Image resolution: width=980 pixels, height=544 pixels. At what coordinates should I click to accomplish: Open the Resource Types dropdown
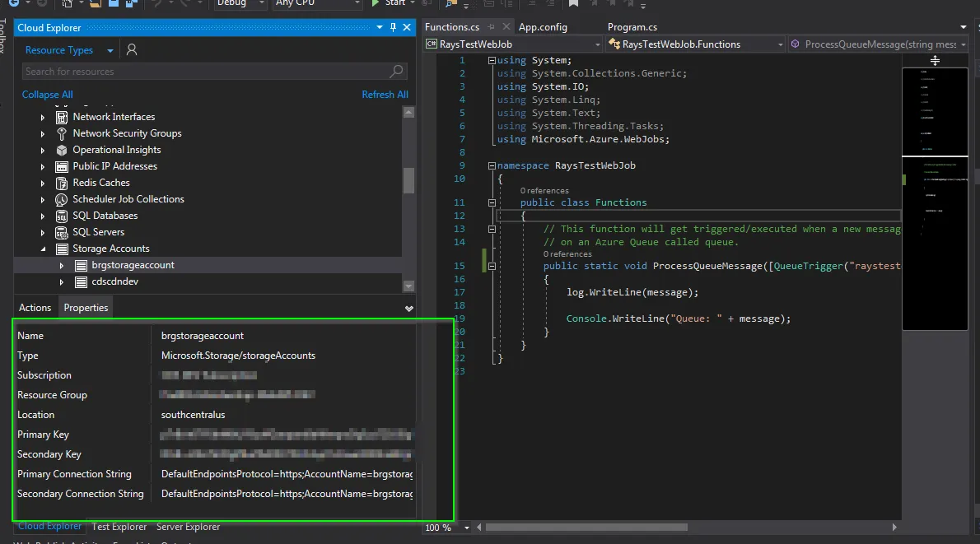tap(110, 50)
